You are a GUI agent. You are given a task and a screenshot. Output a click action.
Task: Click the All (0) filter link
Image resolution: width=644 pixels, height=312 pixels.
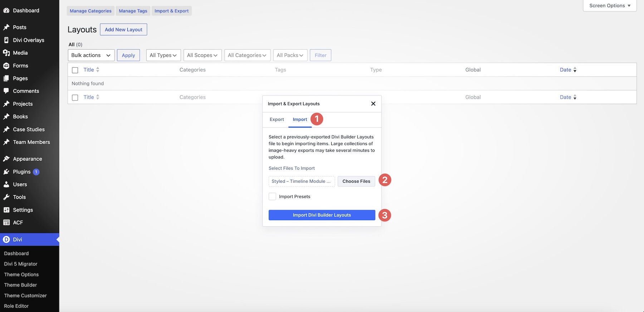pos(75,44)
